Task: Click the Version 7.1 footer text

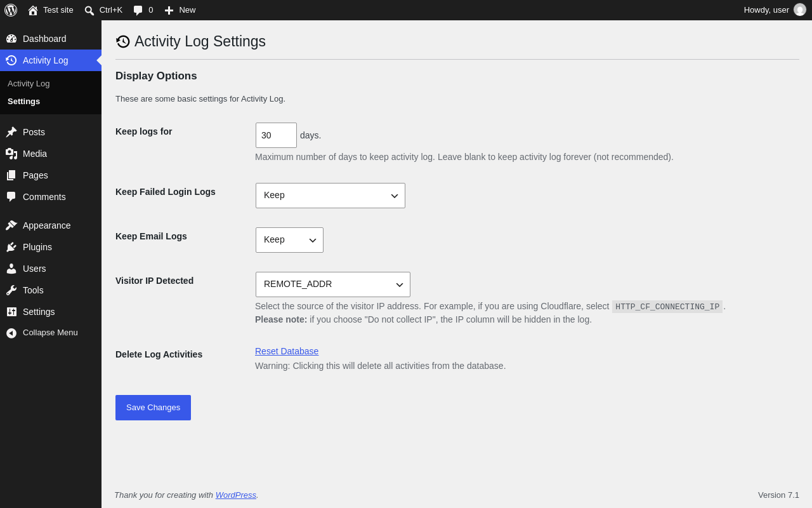Action: [x=778, y=495]
